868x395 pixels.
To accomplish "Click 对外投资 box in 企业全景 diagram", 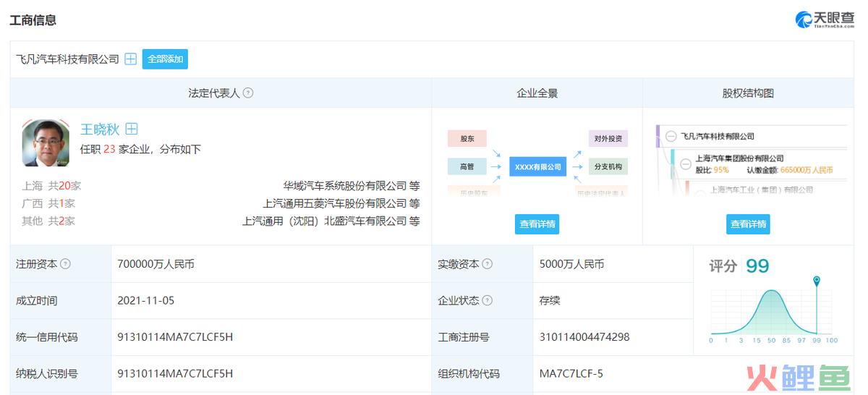I will point(608,138).
